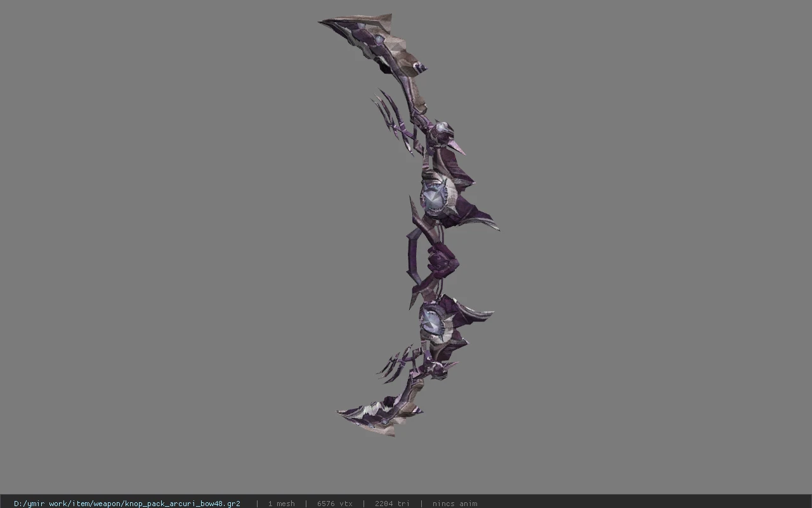
Task: Click the file path knop_pack_arcuri_bow48.gr2
Action: 127,504
